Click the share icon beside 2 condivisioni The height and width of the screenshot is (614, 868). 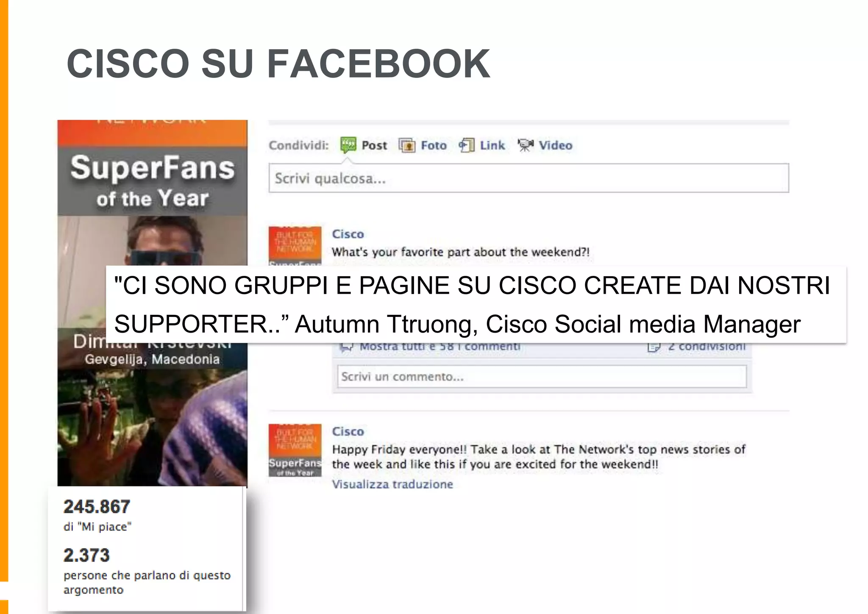(654, 347)
